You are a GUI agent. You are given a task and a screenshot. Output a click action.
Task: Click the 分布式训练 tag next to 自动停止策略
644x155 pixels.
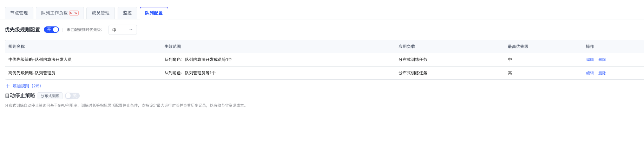pos(50,96)
